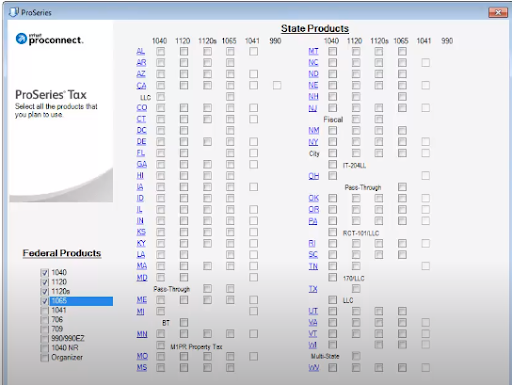The height and width of the screenshot is (385, 512).
Task: Enable the federal 1041 product checkbox
Action: 44,311
